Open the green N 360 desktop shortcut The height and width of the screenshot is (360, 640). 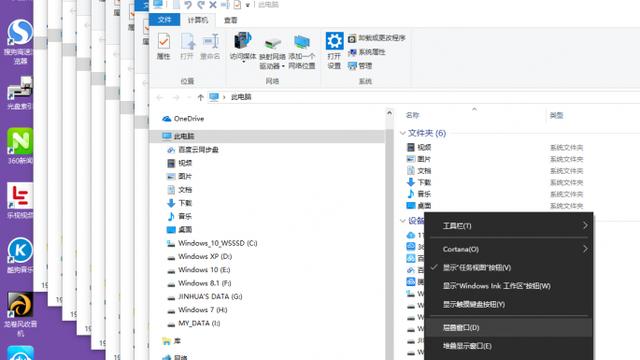coord(20,146)
